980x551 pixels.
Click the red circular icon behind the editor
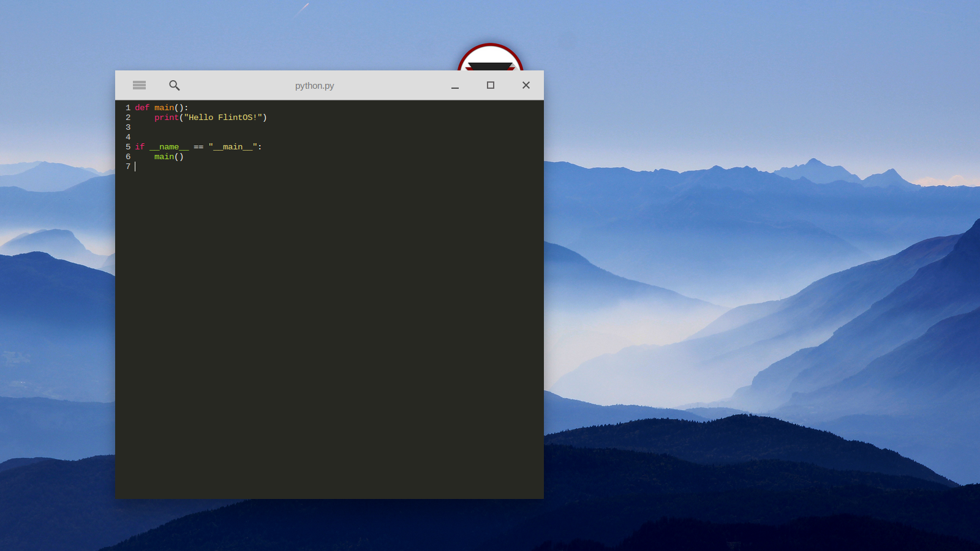click(x=490, y=57)
